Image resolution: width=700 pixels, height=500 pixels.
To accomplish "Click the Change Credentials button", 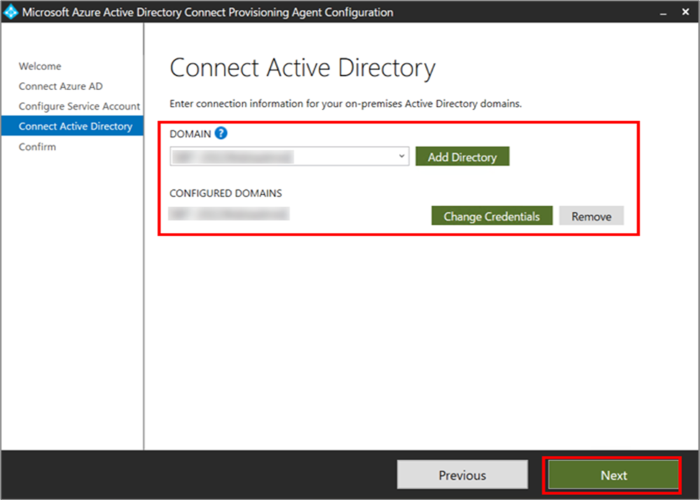I will click(492, 216).
